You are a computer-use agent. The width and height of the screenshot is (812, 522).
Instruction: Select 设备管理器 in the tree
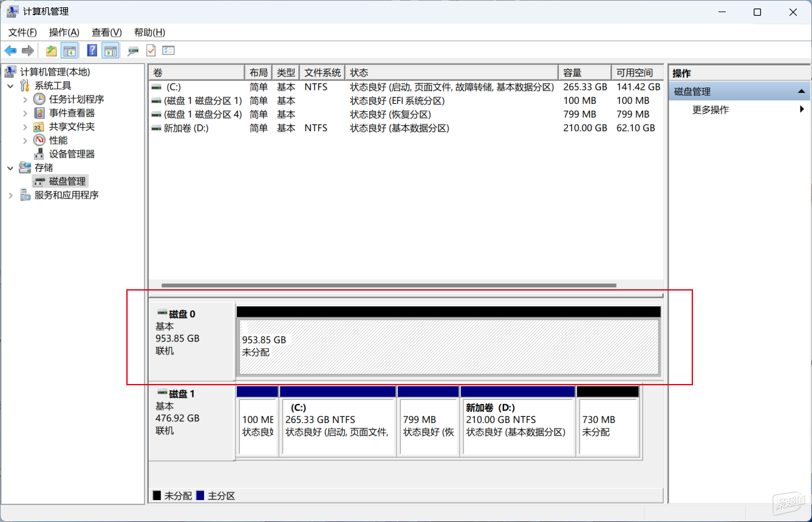point(72,154)
